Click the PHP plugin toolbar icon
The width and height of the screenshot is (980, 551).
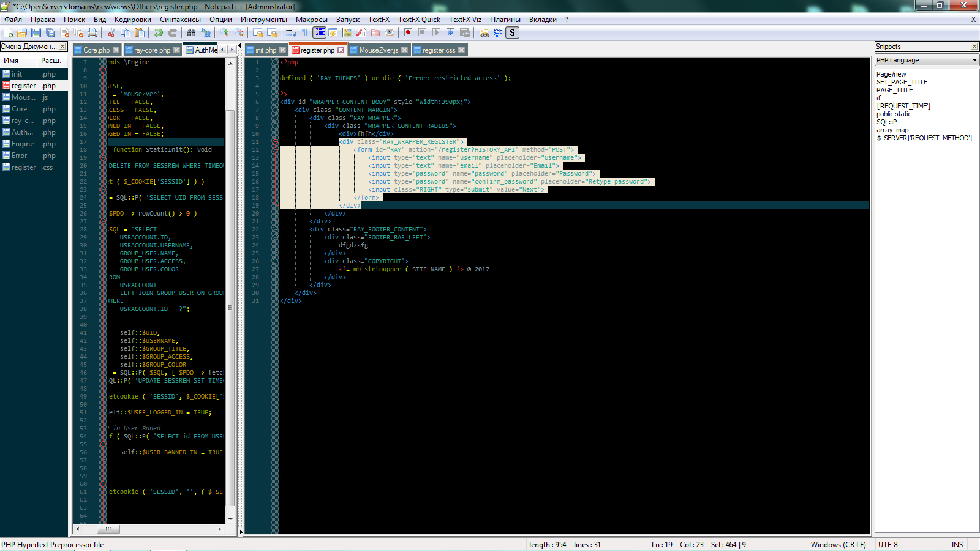tap(498, 32)
